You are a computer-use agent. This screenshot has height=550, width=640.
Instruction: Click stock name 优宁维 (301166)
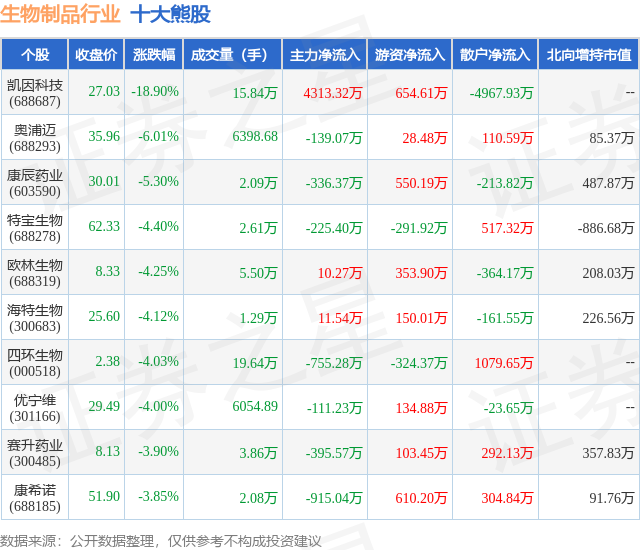point(35,408)
